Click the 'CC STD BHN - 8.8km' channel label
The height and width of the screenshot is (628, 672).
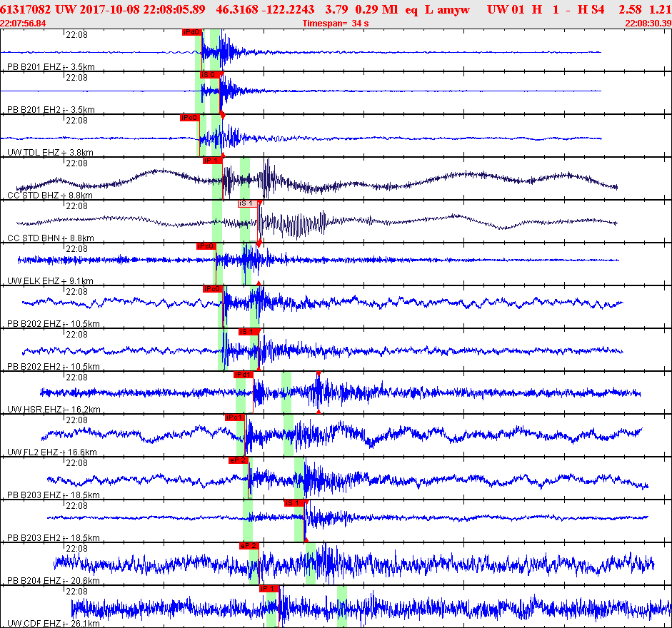pyautogui.click(x=51, y=238)
